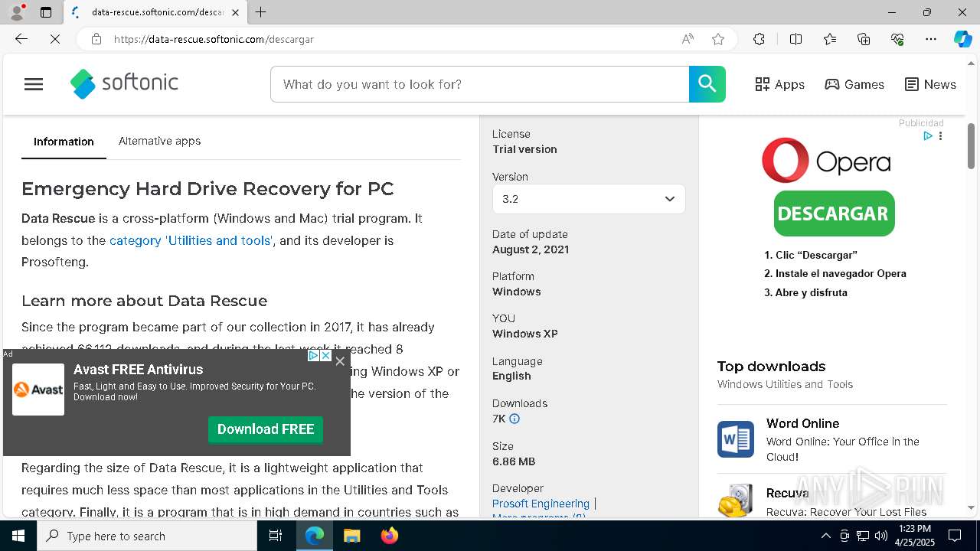Open Browser essentials icon
The width and height of the screenshot is (980, 551).
[897, 39]
